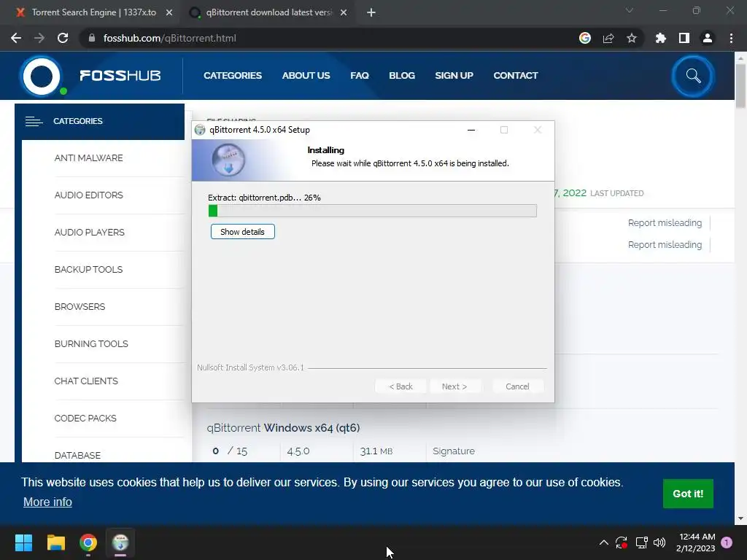747x560 pixels.
Task: Click the view site info lock icon
Action: [92, 38]
